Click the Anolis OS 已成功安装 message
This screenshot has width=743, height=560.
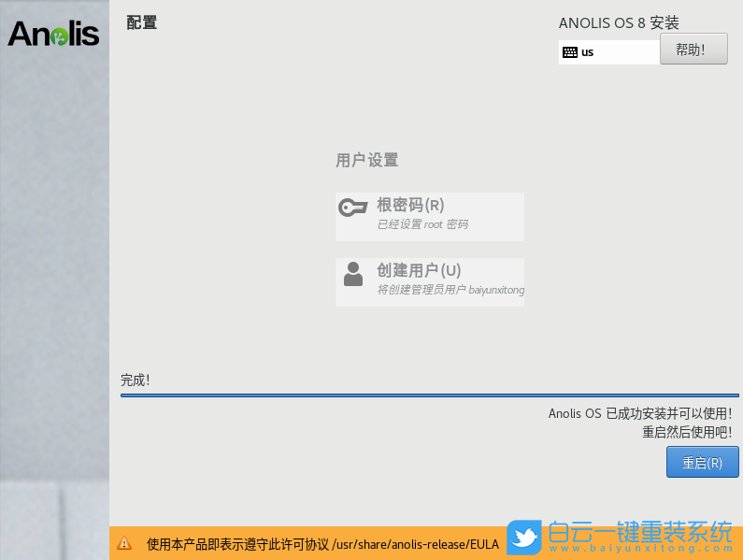[640, 413]
